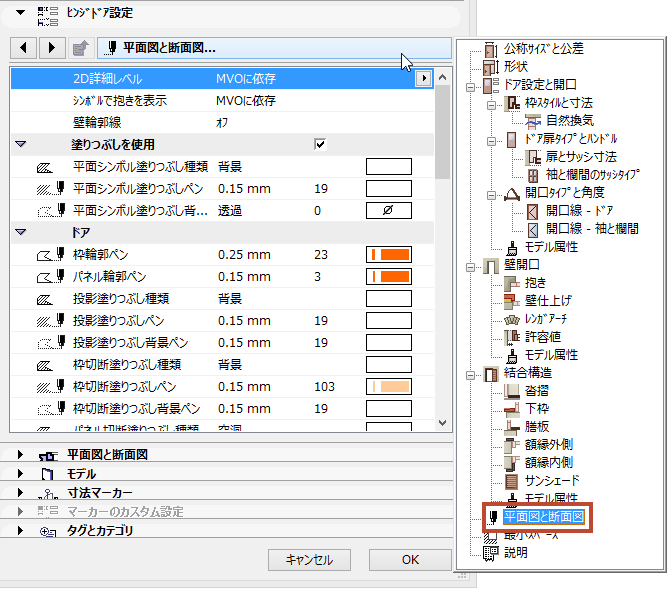Click the 公称サイズと公差 door icon
The image size is (668, 592).
(x=490, y=50)
